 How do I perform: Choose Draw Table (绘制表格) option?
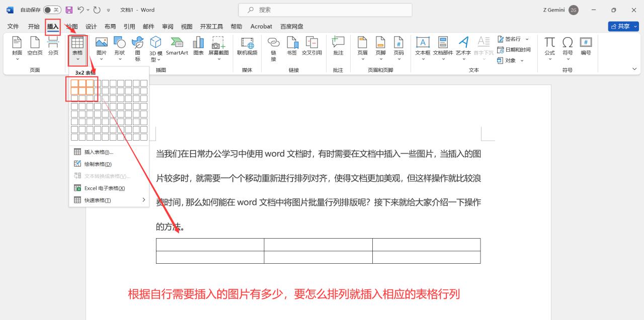(x=109, y=164)
